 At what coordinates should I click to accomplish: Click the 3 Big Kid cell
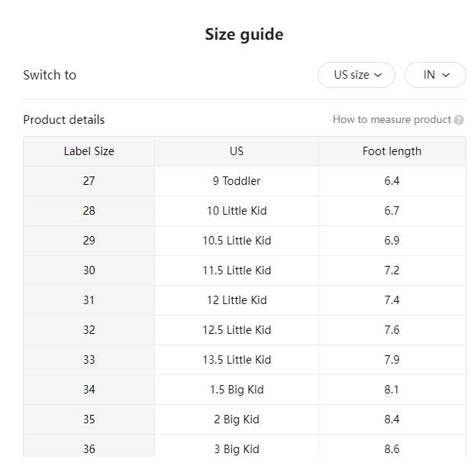pos(237,448)
